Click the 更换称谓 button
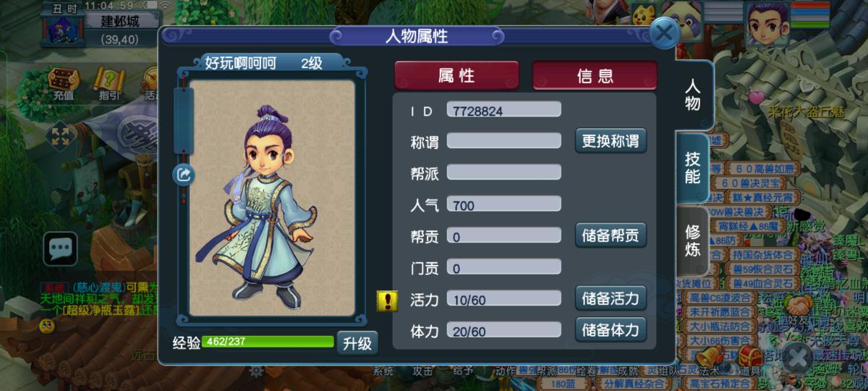The height and width of the screenshot is (391, 868). [x=611, y=141]
